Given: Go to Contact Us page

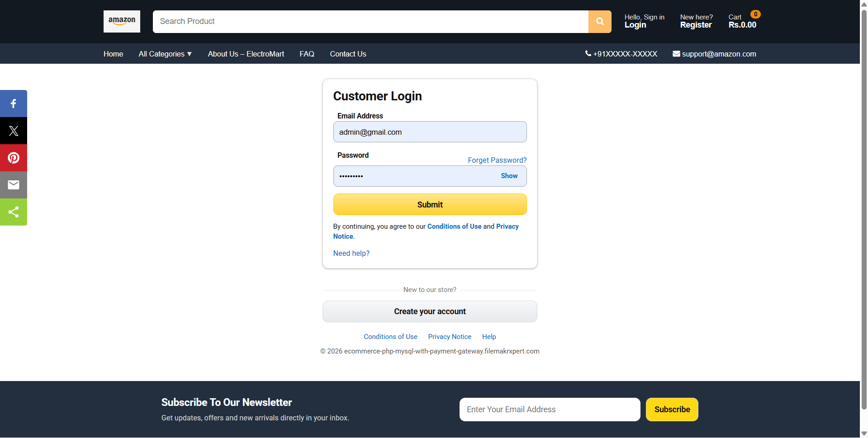Looking at the screenshot, I should click(x=348, y=54).
